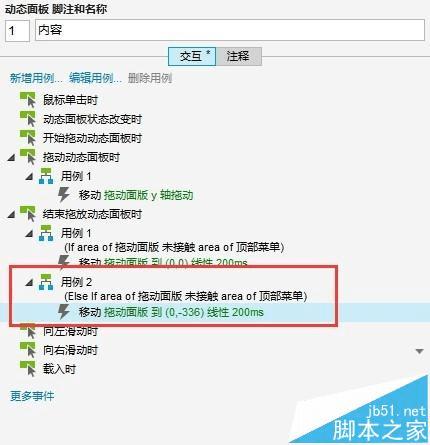
Task: Switch to the 交互 tab
Action: coord(192,56)
